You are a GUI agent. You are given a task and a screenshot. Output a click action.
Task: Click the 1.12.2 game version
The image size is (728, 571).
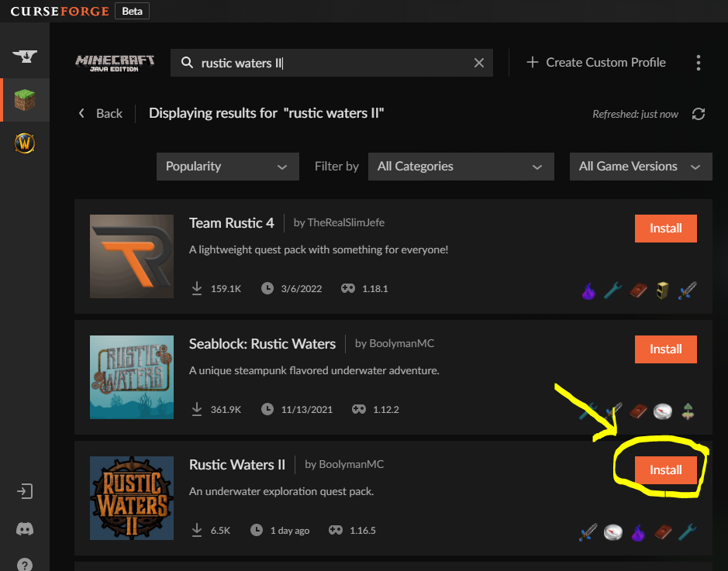[x=386, y=410]
